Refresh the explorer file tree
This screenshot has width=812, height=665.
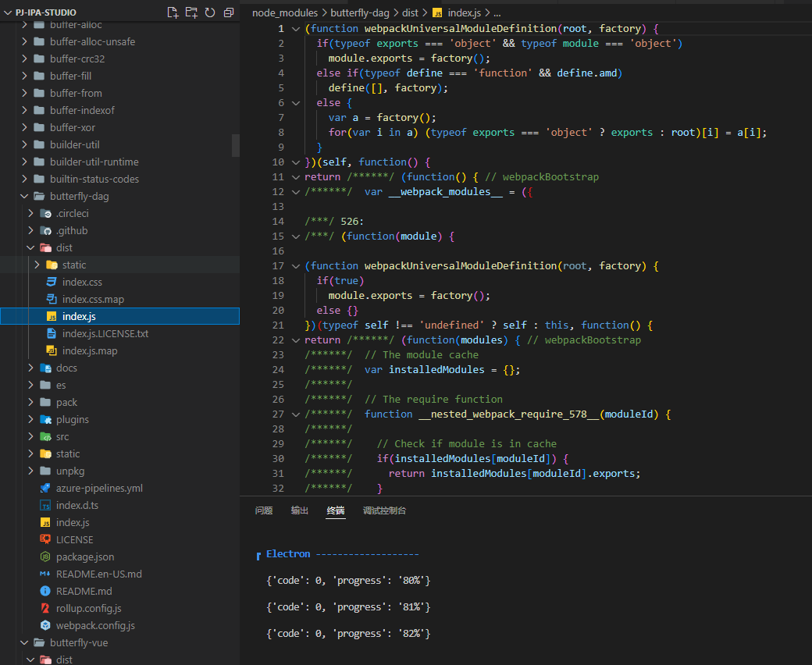[x=210, y=12]
